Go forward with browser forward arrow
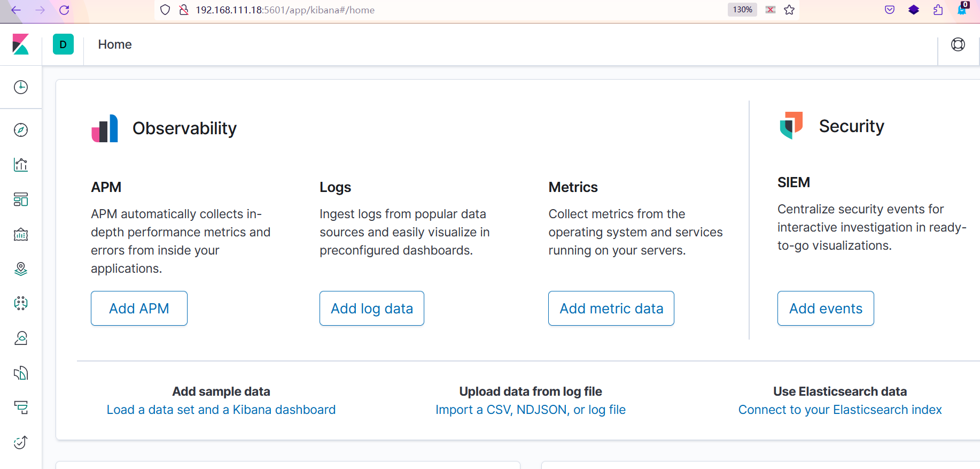Viewport: 980px width, 469px height. pos(40,10)
